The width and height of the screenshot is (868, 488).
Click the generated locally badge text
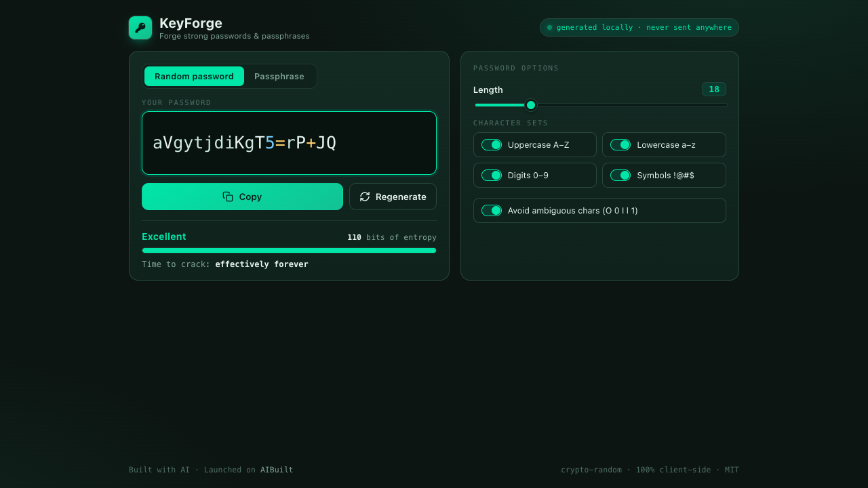coord(644,28)
